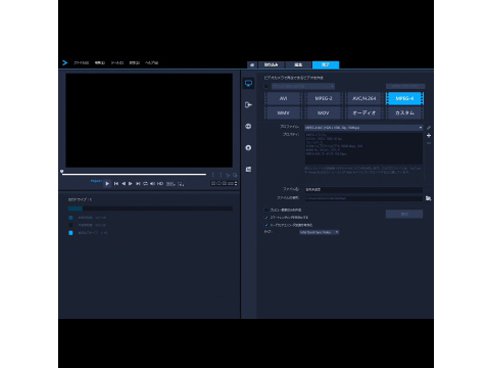Viewport: 490px width, 368px height.
Task: Click the file location path field
Action: coord(364,198)
